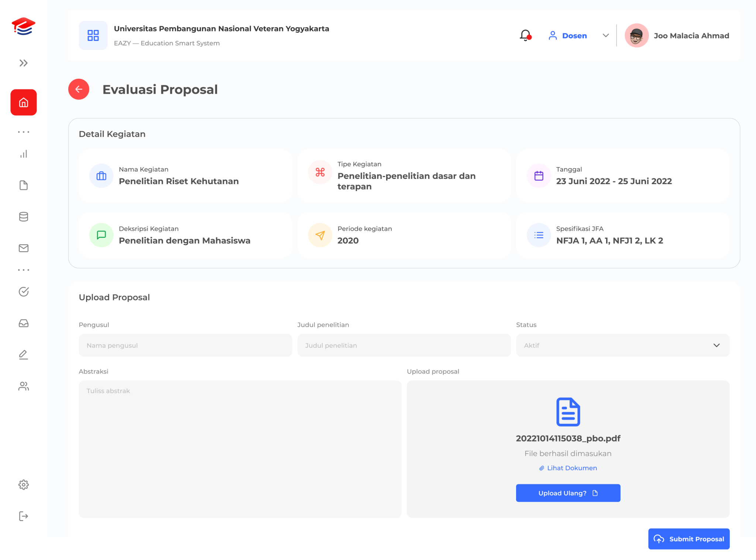Open the first ellipsis menu in sidebar
This screenshot has width=756, height=560.
23,132
